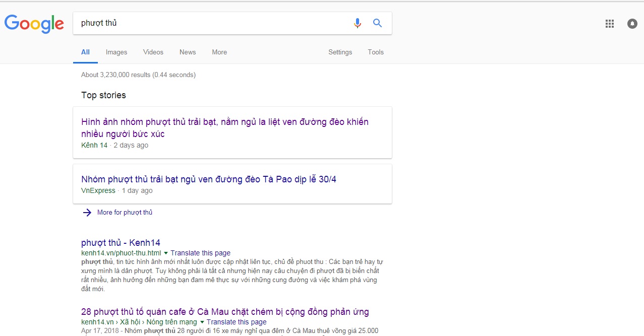The image size is (644, 336).
Task: Click the 1 day ago timestamp
Action: 137,190
